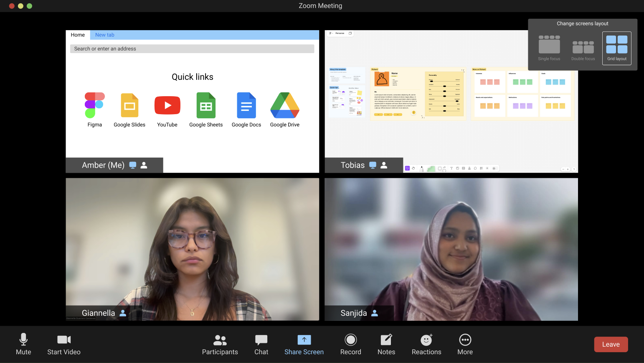
Task: Select the Home tab
Action: 78,35
